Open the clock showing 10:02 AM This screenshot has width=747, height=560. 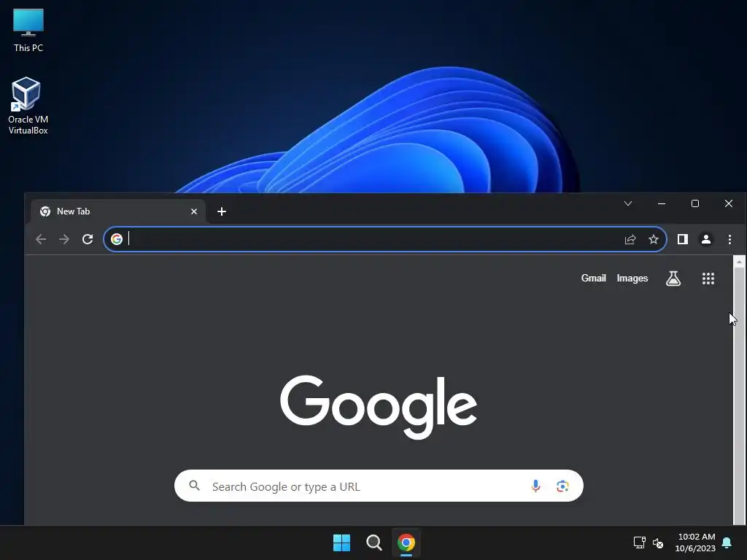(x=695, y=542)
